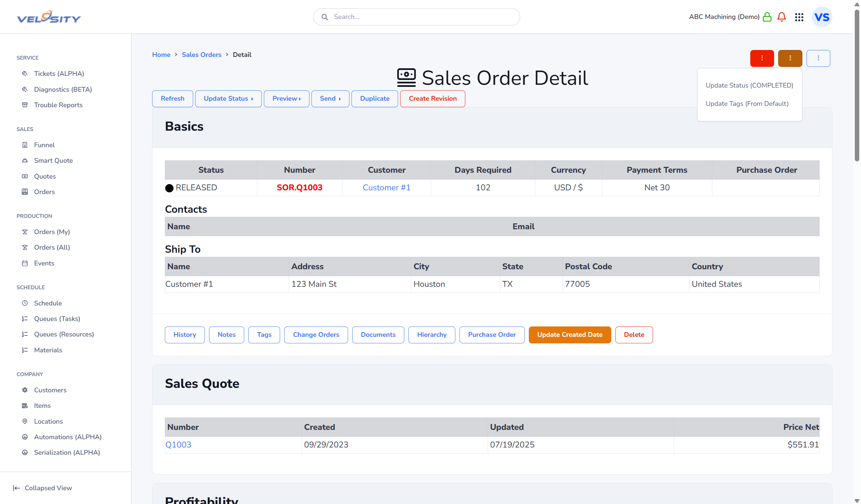Open Sales Orders breadcrumb link
This screenshot has width=861, height=504.
click(x=201, y=55)
